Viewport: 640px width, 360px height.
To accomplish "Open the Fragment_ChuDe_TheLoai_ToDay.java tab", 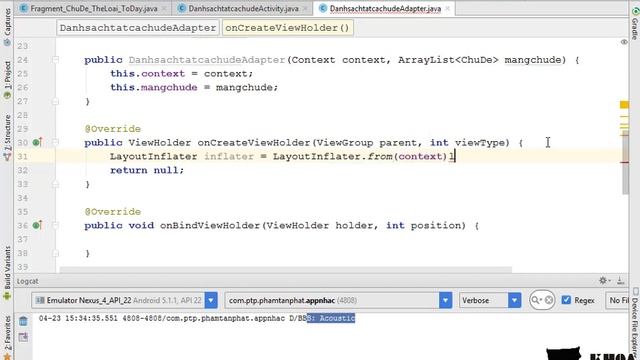I will (x=93, y=8).
